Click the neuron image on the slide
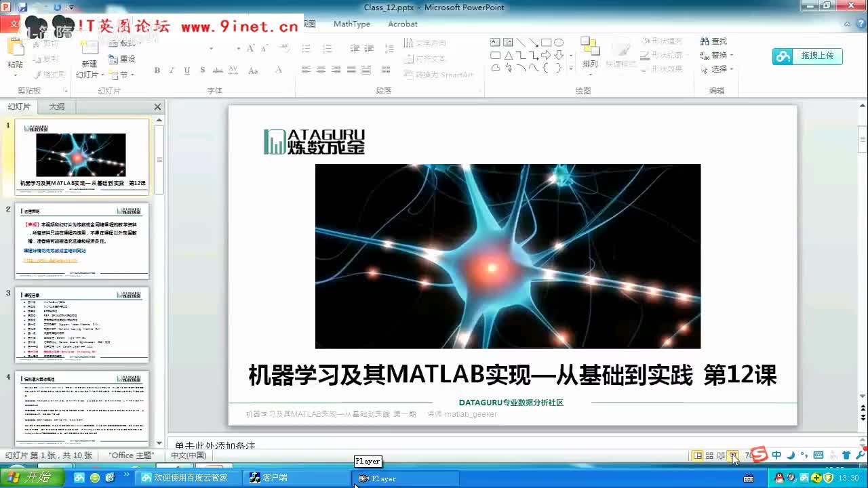 pyautogui.click(x=508, y=256)
